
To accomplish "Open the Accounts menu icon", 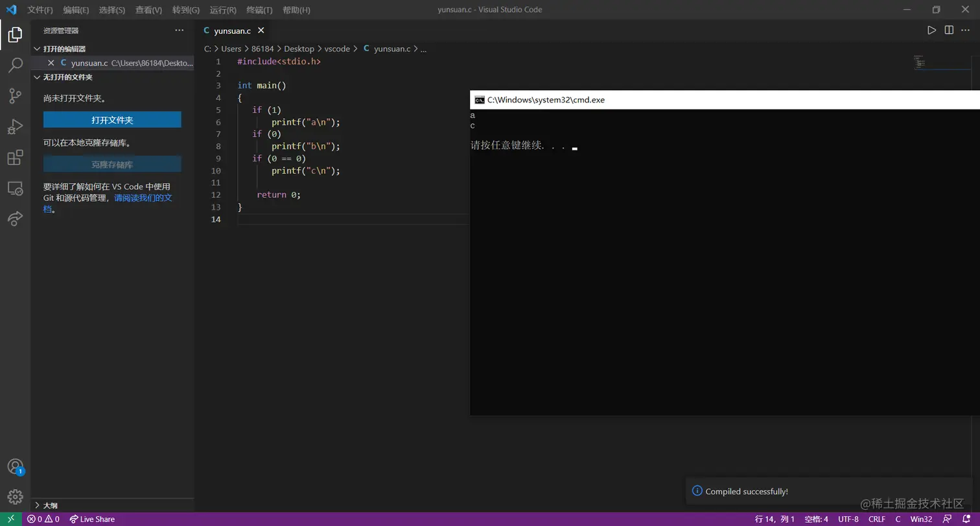I will (15, 467).
